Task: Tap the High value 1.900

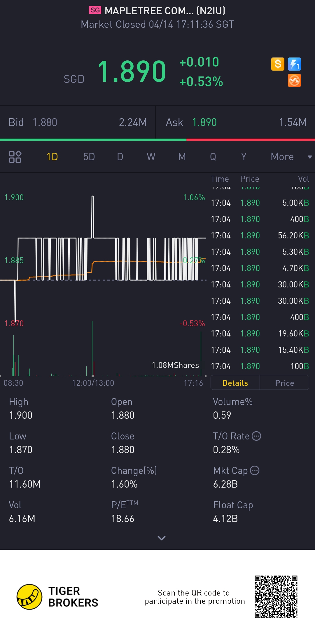Action: click(21, 415)
